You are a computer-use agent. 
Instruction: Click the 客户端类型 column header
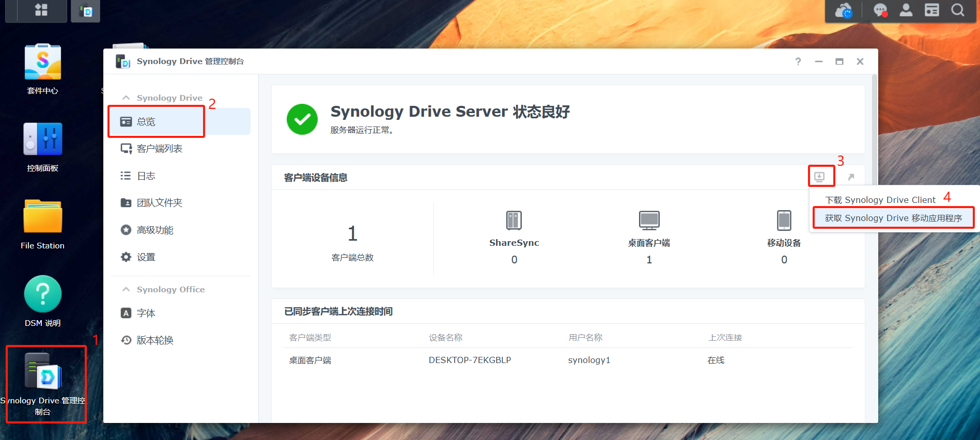tap(310, 338)
